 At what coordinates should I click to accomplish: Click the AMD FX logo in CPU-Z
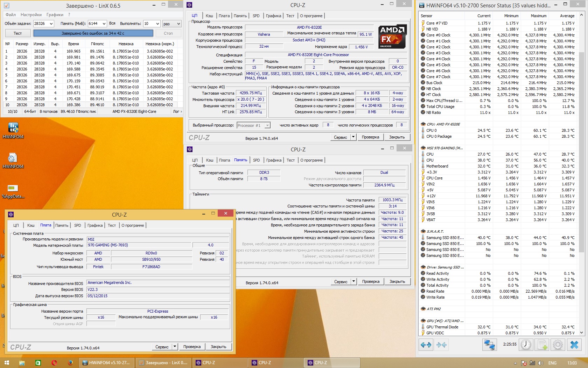pyautogui.click(x=392, y=36)
